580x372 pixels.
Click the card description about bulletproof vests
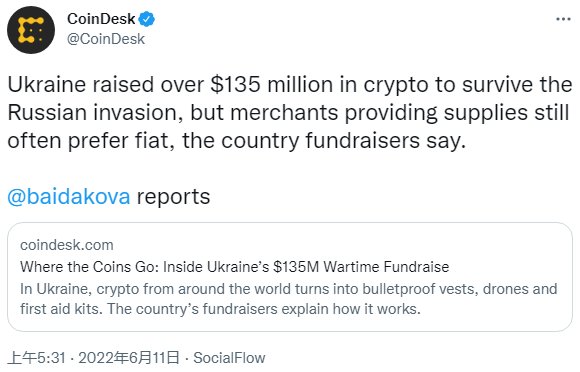pyautogui.click(x=289, y=299)
